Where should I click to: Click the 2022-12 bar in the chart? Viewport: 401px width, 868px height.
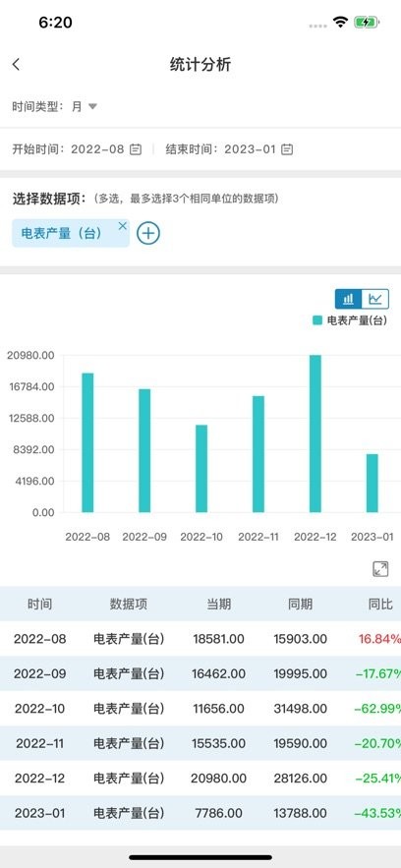pyautogui.click(x=315, y=434)
